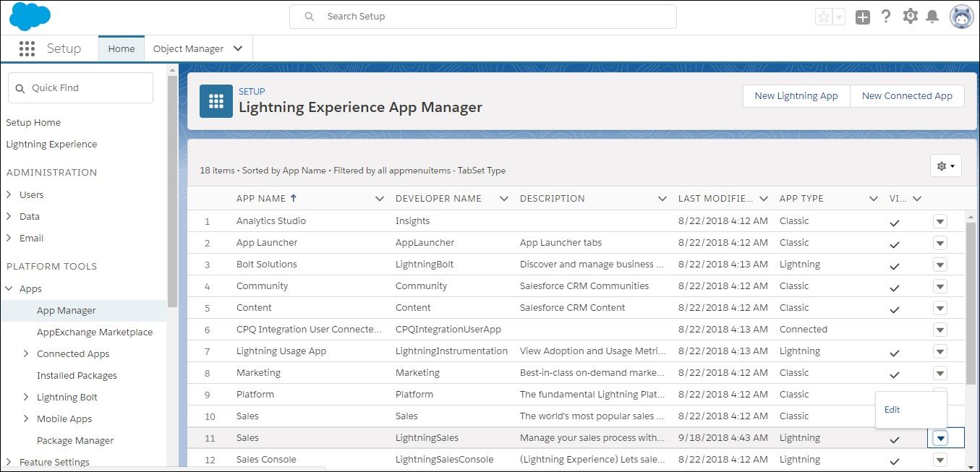Open the App Type column menu chevron
The width and height of the screenshot is (980, 472).
pos(873,199)
